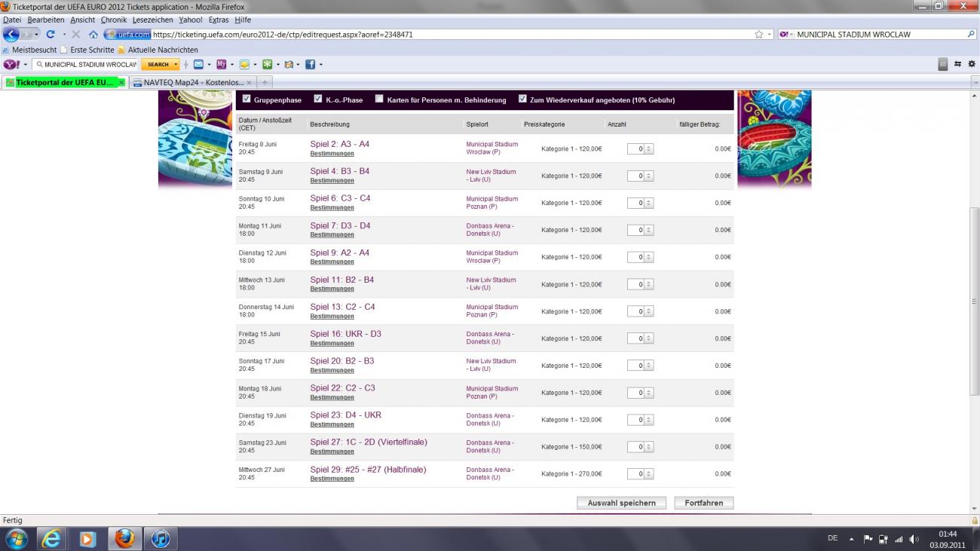
Task: Open iTunes from the Windows taskbar
Action: 161,539
